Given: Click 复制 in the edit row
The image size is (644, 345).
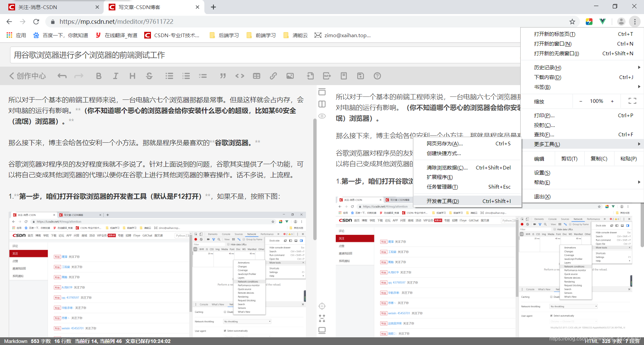Looking at the screenshot, I should tap(599, 159).
